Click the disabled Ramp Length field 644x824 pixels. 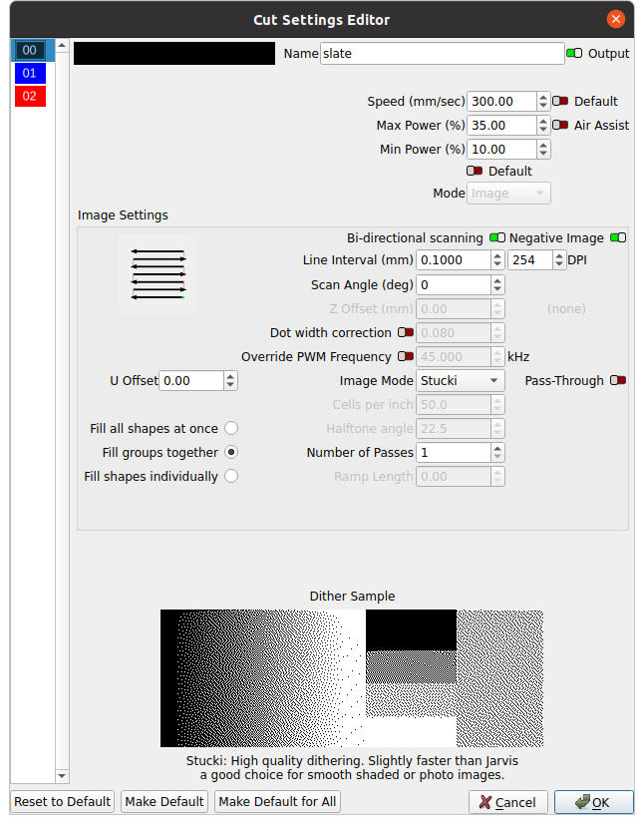[461, 477]
